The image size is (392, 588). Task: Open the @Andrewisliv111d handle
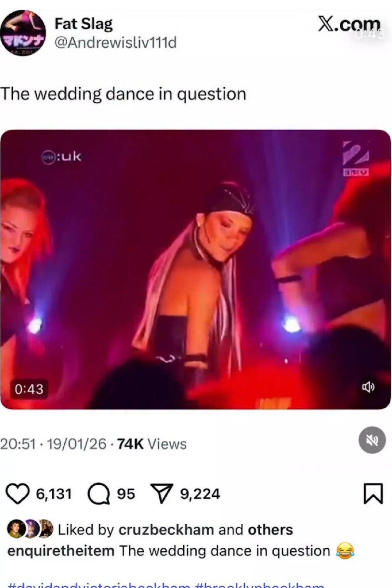(x=115, y=43)
